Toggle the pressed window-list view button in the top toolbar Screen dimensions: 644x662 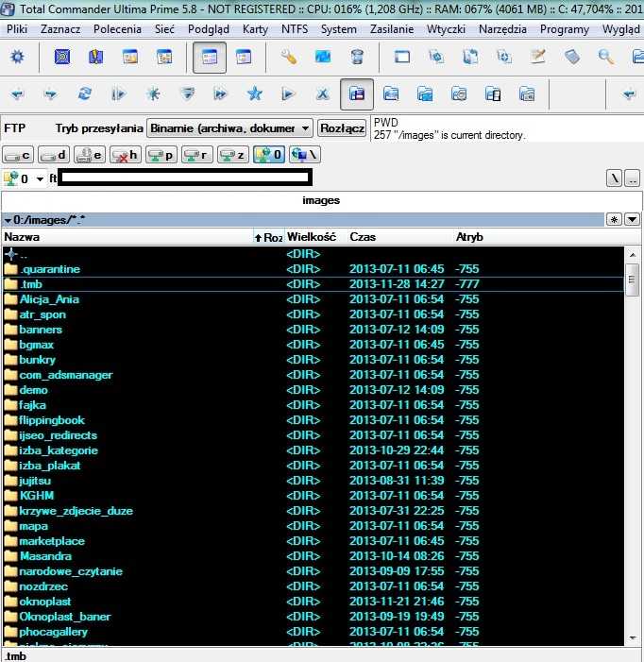point(210,58)
